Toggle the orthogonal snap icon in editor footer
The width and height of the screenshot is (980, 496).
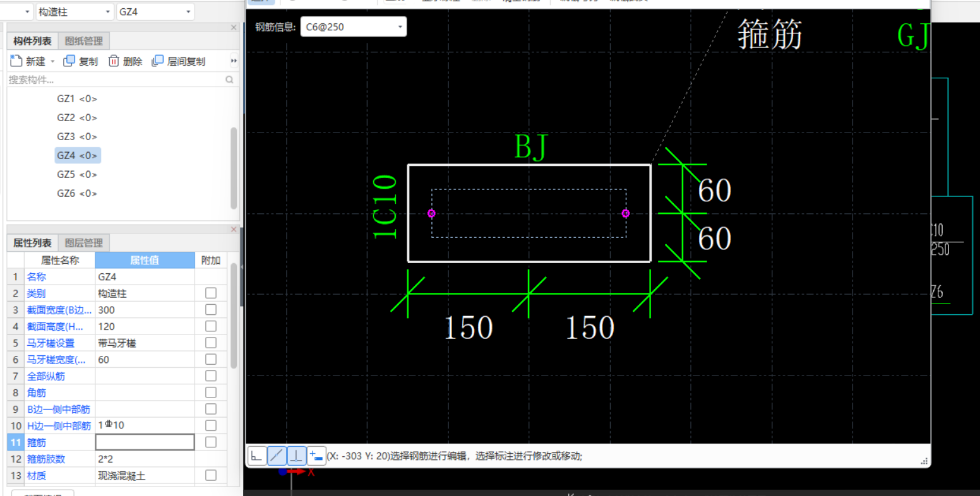tap(256, 455)
